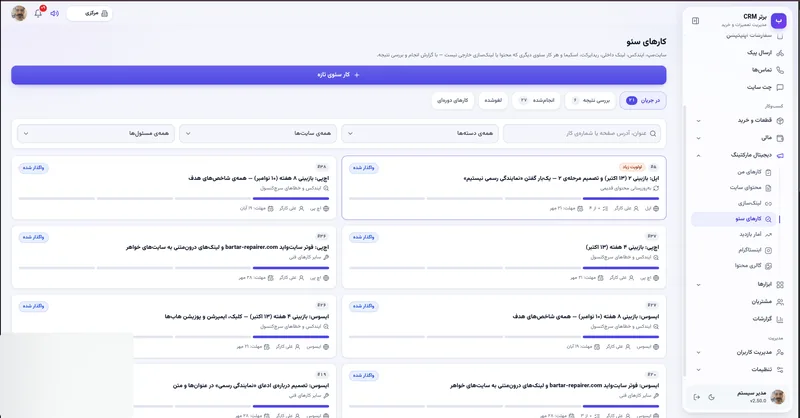The image size is (800, 418).
Task: Collapse the دیجیتال مارکتینگ section chevron
Action: coord(698,155)
